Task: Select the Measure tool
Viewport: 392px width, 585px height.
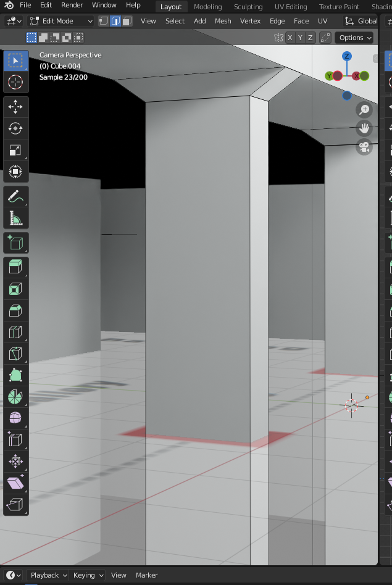Action: tap(15, 218)
